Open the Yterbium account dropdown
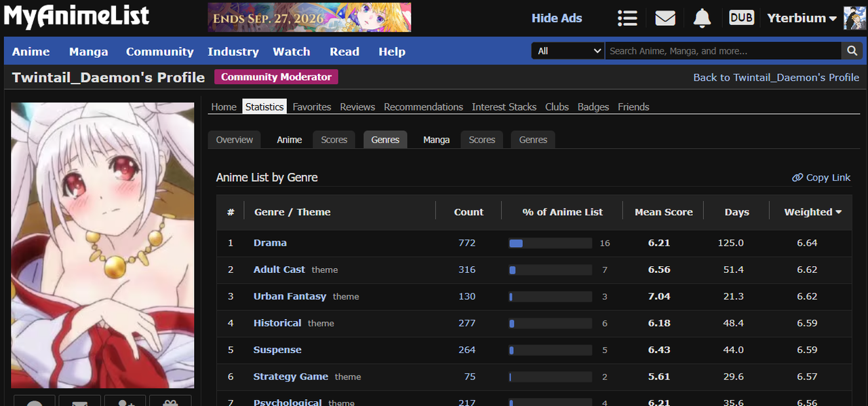Image resolution: width=868 pixels, height=406 pixels. 802,18
